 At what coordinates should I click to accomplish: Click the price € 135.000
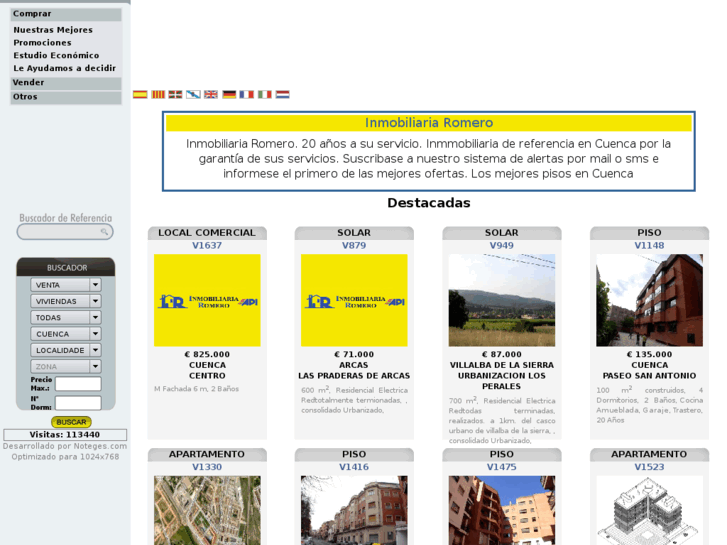(649, 354)
